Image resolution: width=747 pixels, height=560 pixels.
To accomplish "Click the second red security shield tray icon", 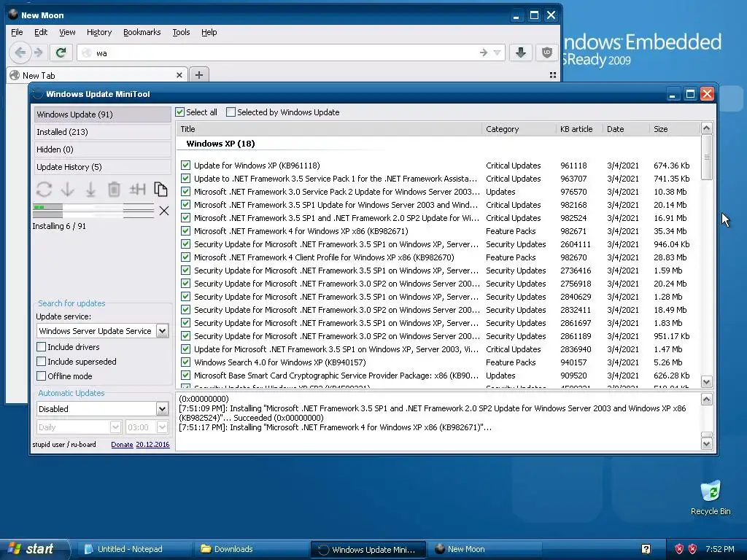I will pyautogui.click(x=693, y=549).
